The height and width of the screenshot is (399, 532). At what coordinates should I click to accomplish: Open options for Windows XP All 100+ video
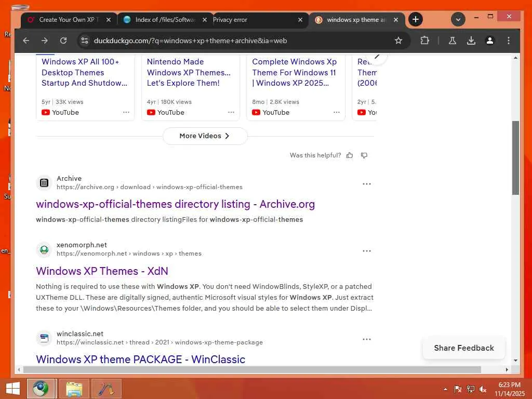[x=126, y=112]
